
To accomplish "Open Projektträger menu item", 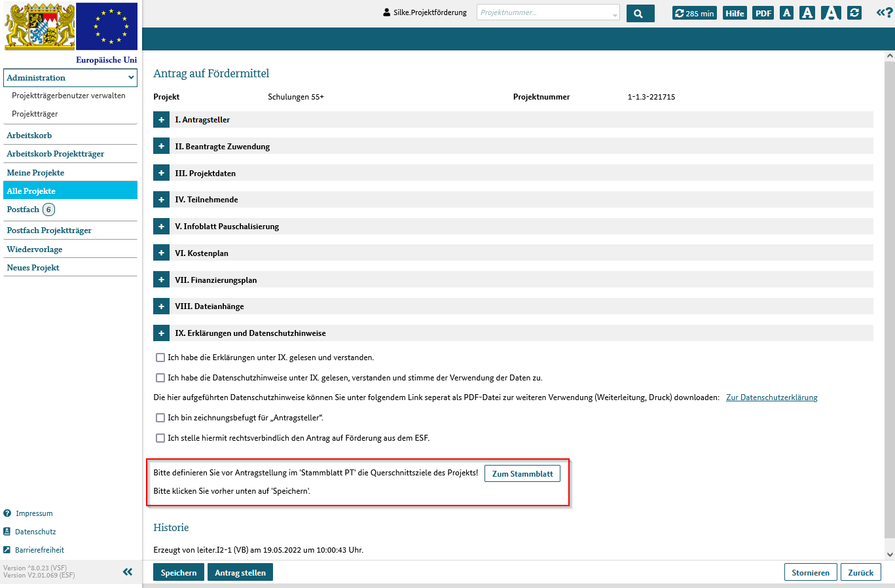I will point(35,114).
